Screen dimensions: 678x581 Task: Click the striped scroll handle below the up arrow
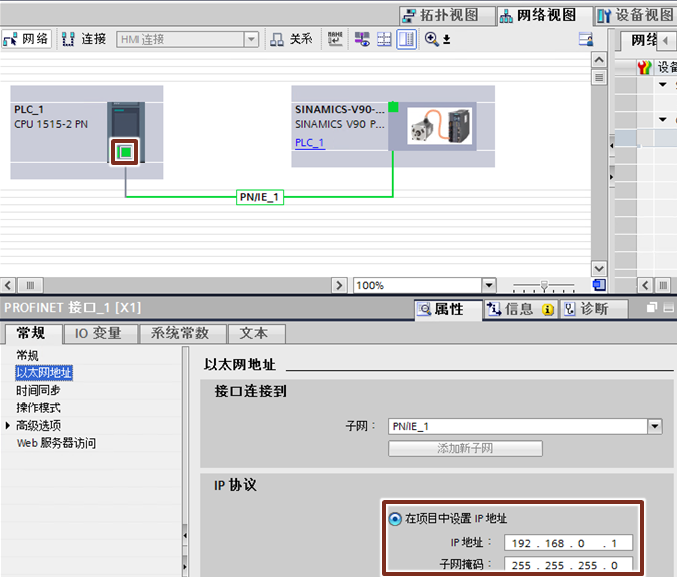tap(599, 77)
